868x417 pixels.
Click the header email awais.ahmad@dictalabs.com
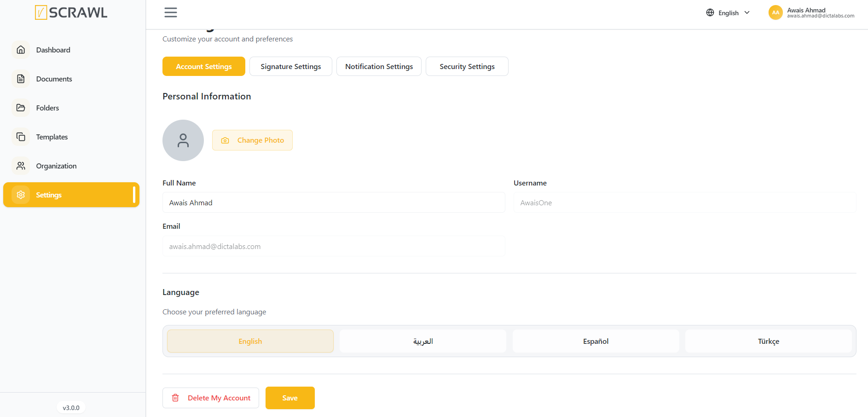tap(821, 16)
